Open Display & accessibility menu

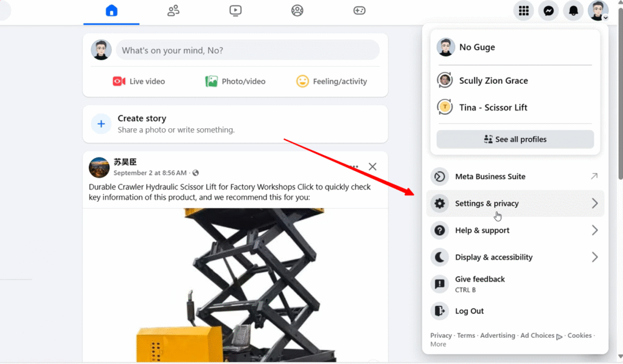(515, 257)
